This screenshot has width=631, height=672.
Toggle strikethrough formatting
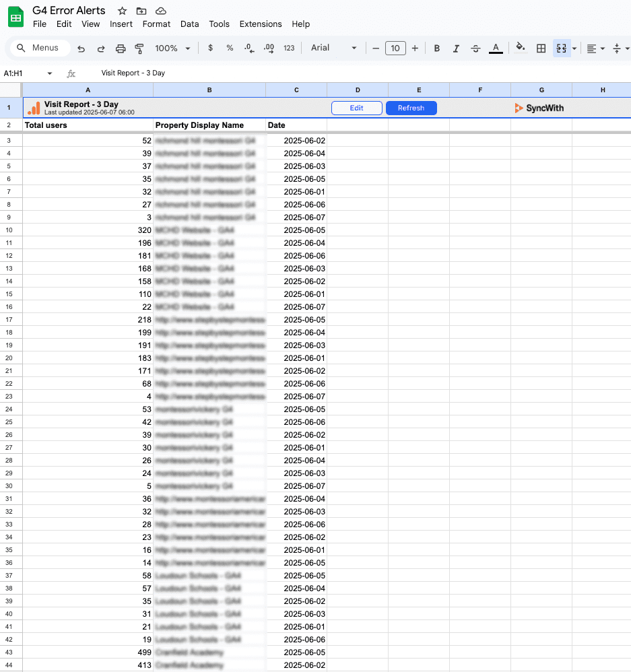(475, 48)
